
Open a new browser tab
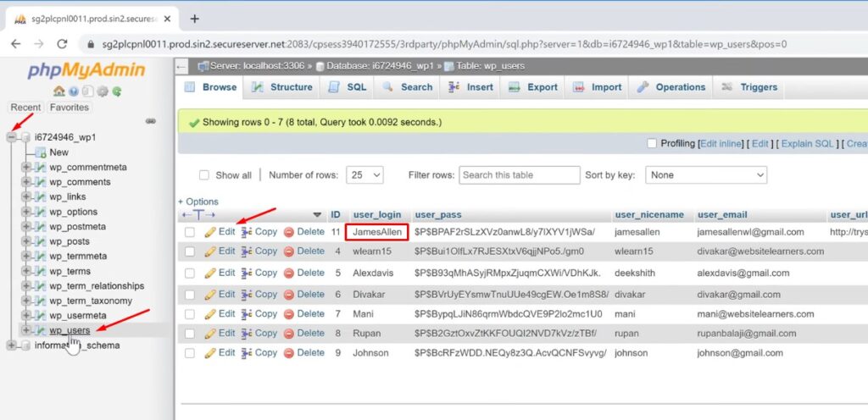pyautogui.click(x=194, y=19)
